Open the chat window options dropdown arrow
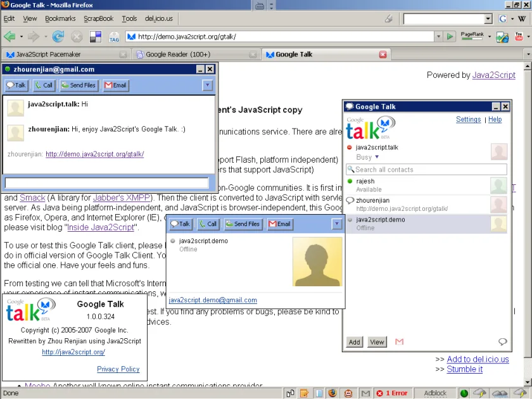532x399 pixels. [x=207, y=85]
